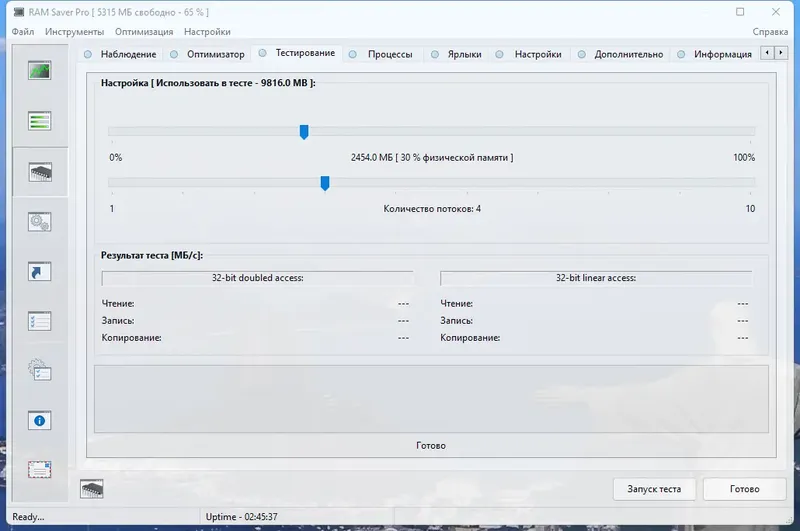
Task: Switch to the Процессы tab
Action: pos(382,54)
